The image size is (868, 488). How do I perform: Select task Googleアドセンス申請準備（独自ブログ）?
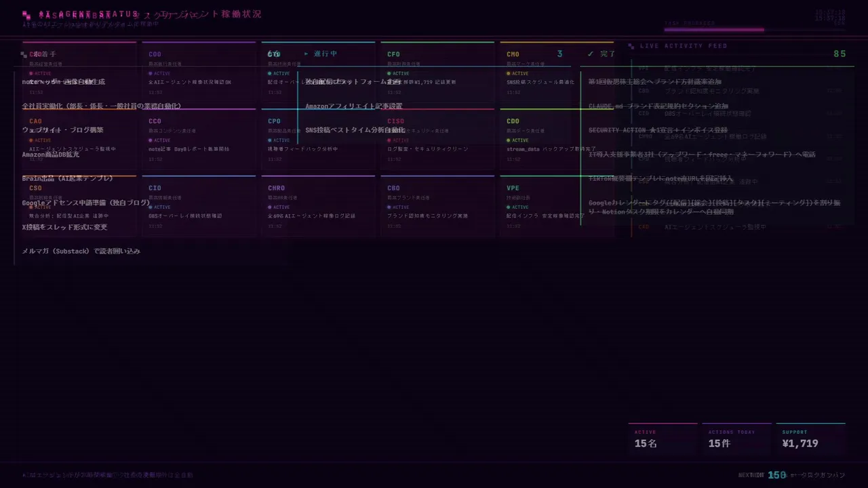point(86,203)
